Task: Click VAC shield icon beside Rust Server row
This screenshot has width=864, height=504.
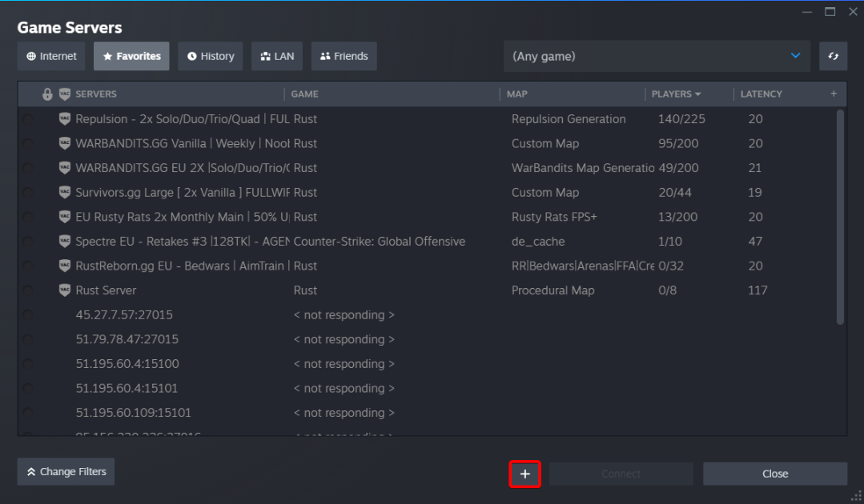Action: [65, 290]
